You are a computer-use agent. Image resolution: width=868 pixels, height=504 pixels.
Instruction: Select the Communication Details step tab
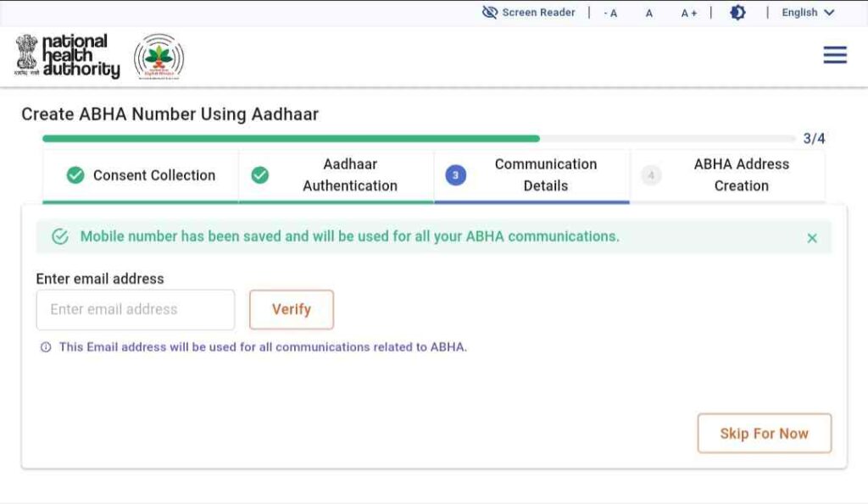pos(532,175)
